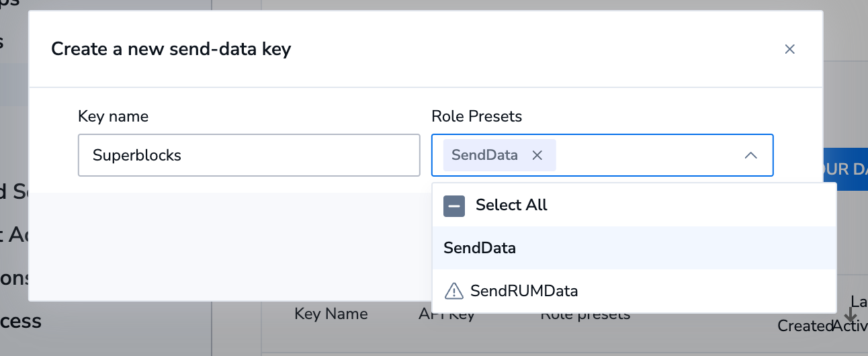The image size is (868, 356).
Task: Click the warning icon beside SendRUMData
Action: [454, 291]
